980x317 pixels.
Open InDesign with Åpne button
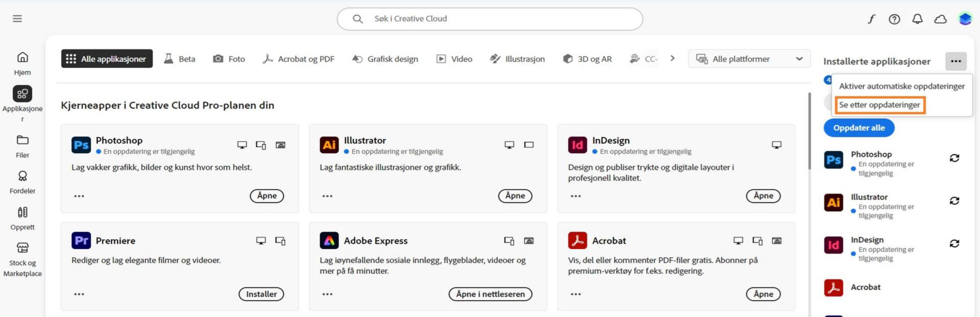tap(763, 196)
